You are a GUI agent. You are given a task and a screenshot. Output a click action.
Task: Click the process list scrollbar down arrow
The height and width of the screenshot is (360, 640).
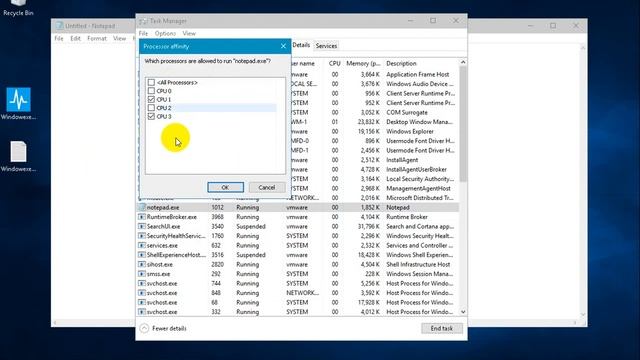tap(463, 312)
